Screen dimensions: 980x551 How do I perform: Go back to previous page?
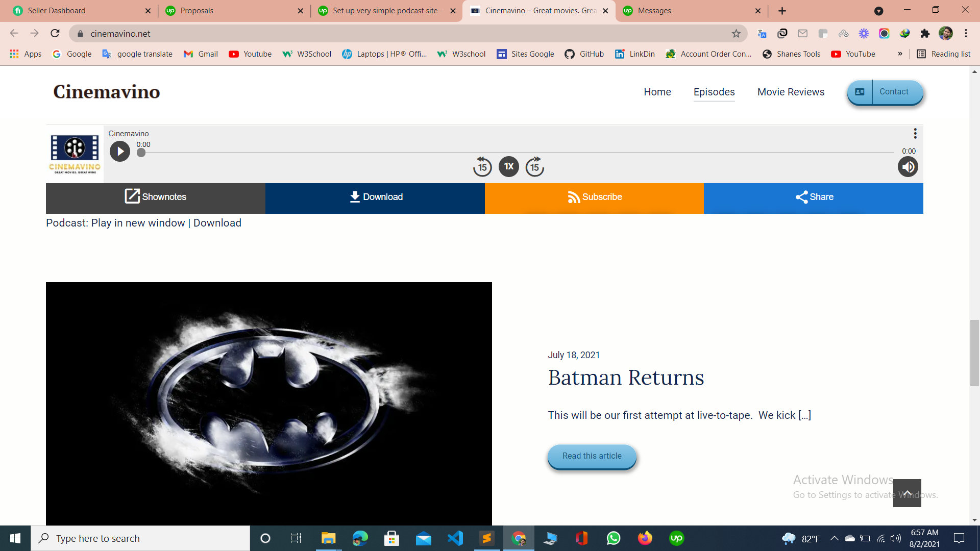[x=14, y=34]
